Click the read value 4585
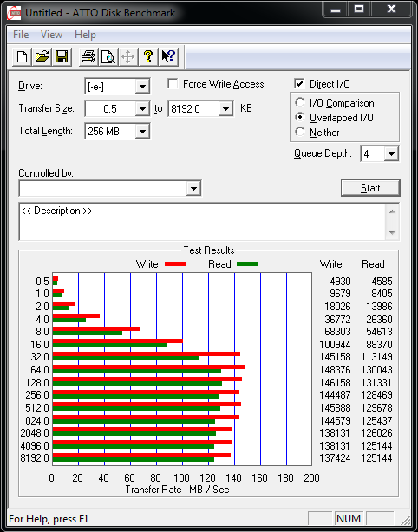Screen dimensions: 418x532 tap(382, 282)
